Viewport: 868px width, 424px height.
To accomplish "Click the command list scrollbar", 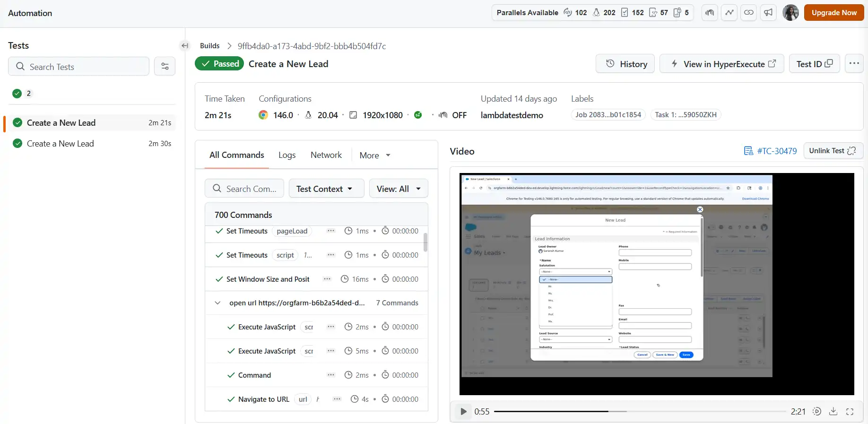I will [x=425, y=242].
